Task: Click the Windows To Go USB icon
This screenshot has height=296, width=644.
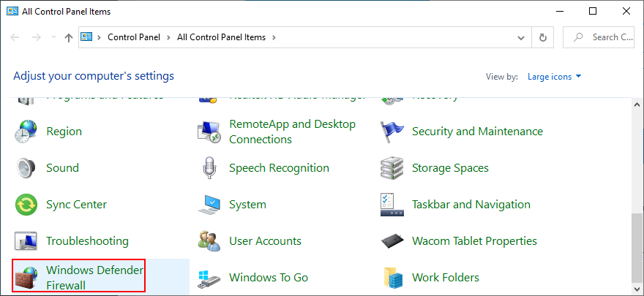Action: 210,278
